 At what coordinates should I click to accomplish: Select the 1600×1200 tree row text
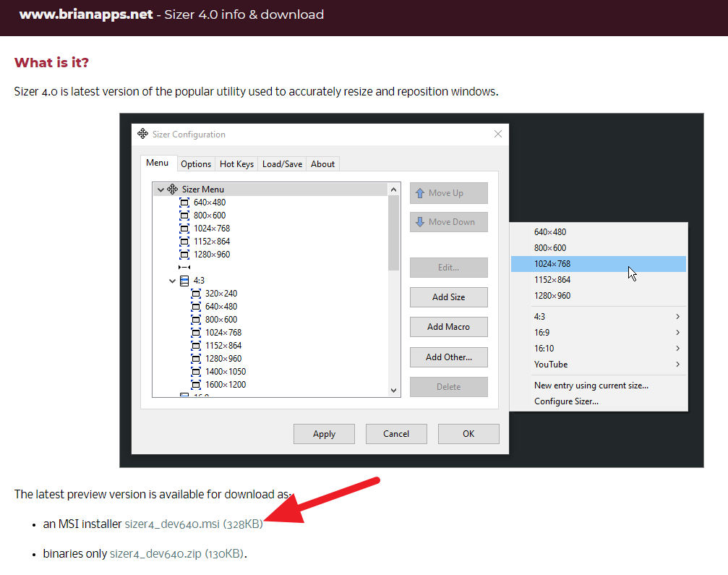click(226, 385)
